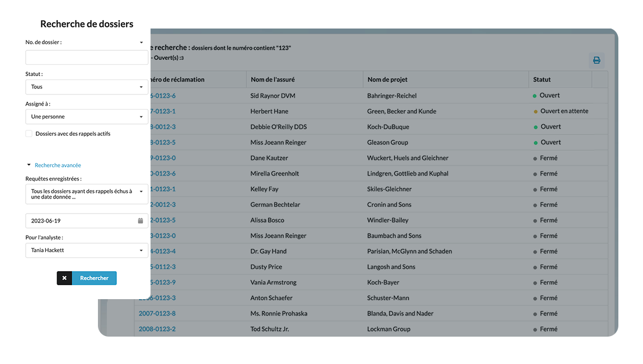Click the Recherche avancée link
The image size is (643, 364).
(x=58, y=165)
